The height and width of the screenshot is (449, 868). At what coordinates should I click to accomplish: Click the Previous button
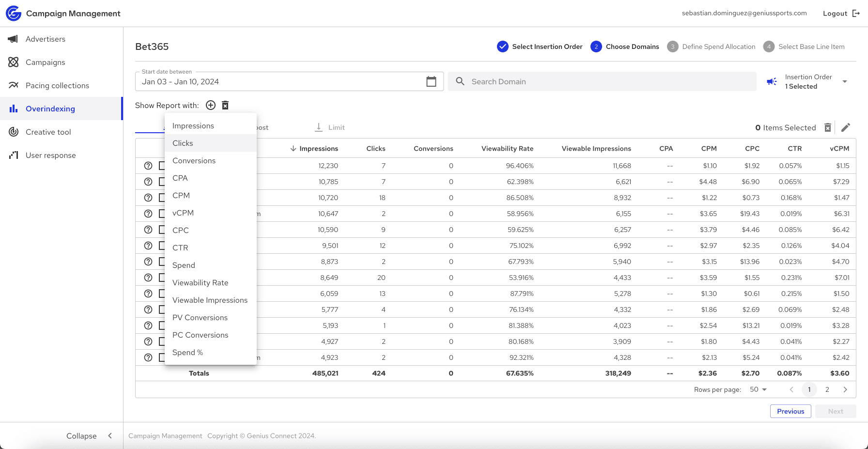790,411
